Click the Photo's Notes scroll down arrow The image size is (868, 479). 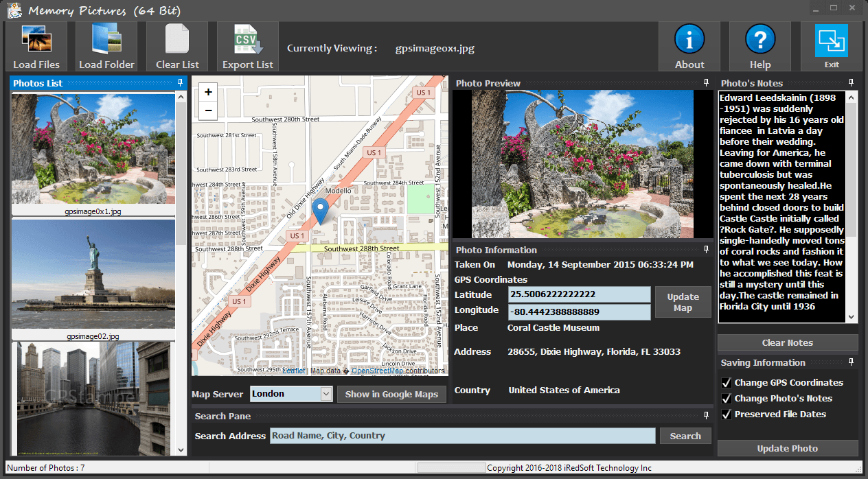coord(852,317)
